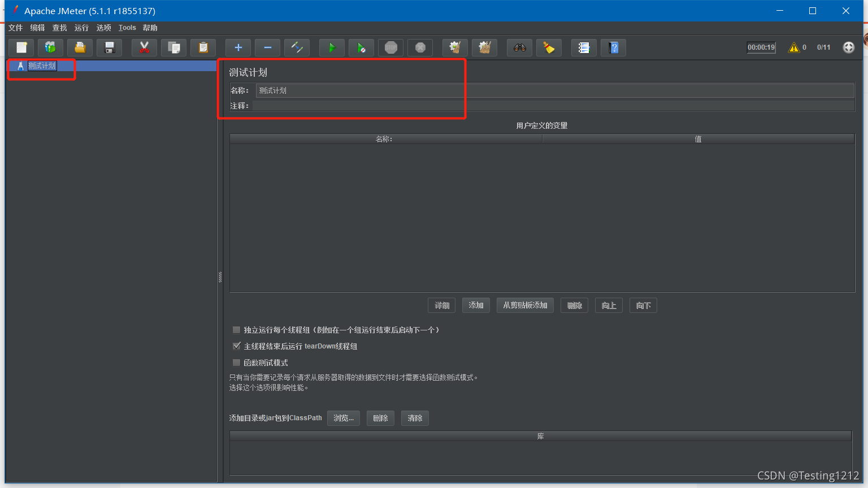Collapse all nodes with minus icon

[x=268, y=47]
